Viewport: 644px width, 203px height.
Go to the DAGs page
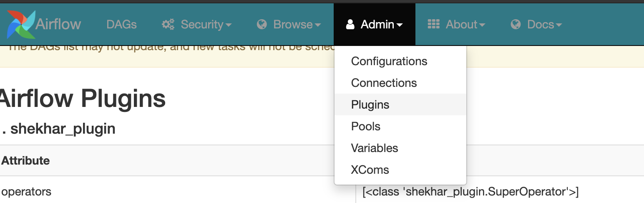121,25
